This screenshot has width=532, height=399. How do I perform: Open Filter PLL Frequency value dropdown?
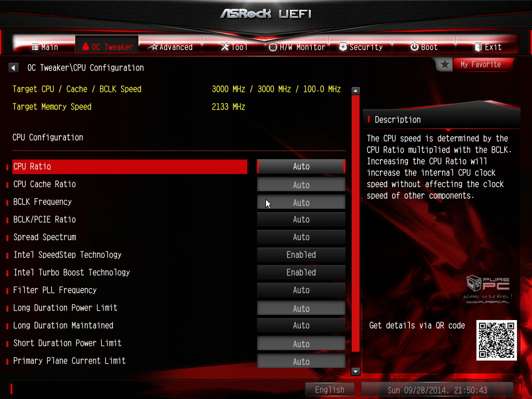[301, 290]
